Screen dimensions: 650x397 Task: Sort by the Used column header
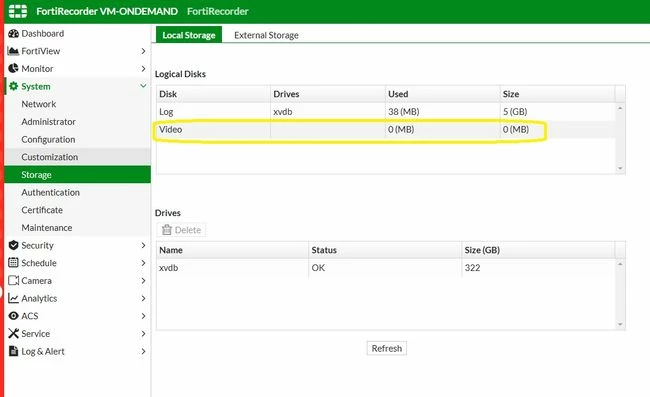442,94
